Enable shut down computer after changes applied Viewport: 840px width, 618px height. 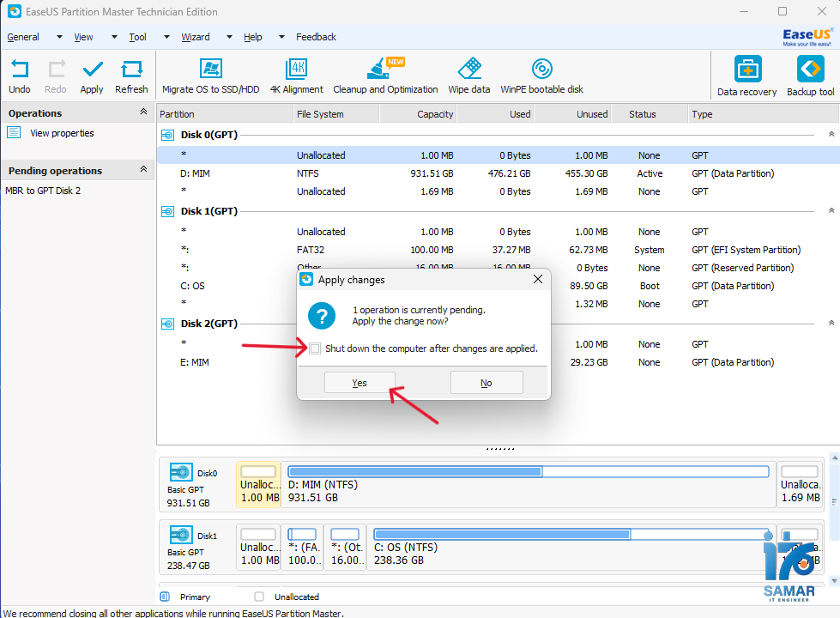coord(315,348)
